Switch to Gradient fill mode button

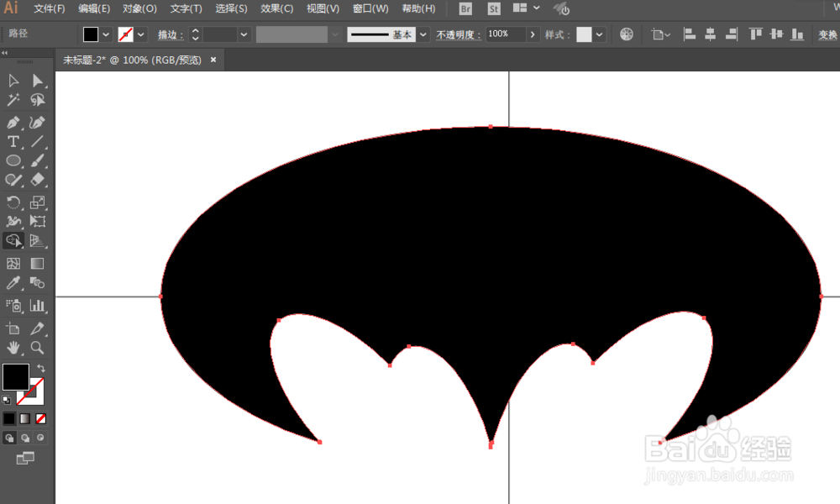coord(25,418)
